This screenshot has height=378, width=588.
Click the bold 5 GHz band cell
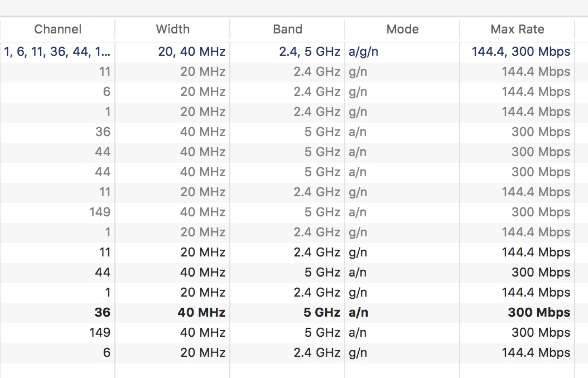coord(322,313)
